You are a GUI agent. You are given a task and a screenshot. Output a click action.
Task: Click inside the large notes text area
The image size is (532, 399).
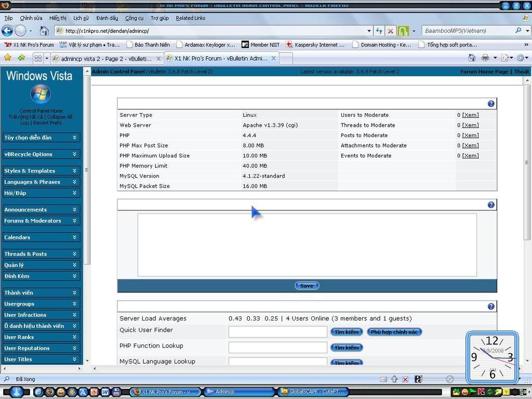point(307,245)
